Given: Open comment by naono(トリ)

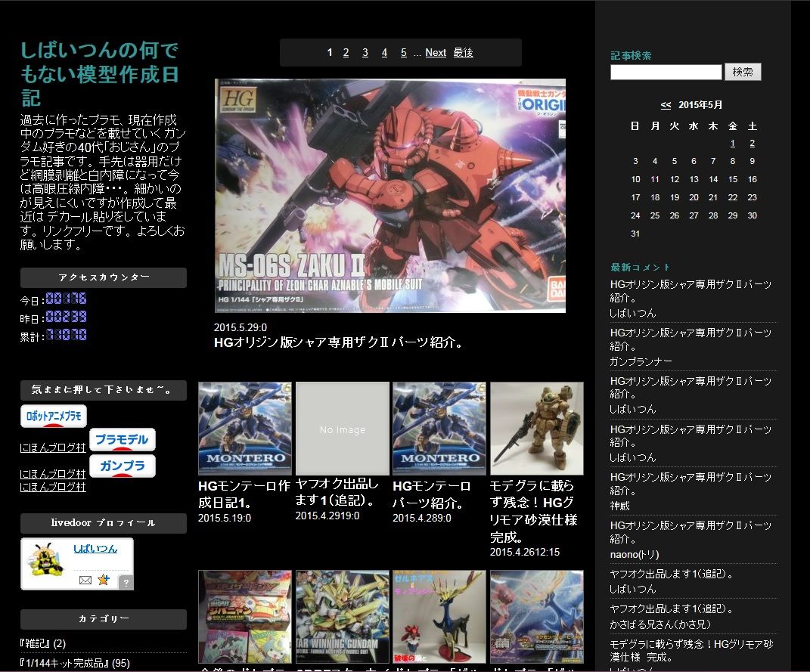Looking at the screenshot, I should pos(691,532).
